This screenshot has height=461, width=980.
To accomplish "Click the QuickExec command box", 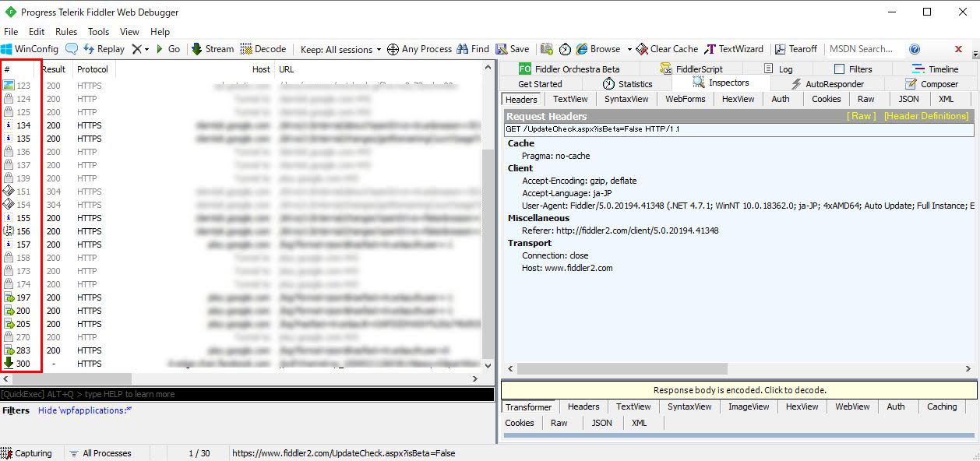I will click(247, 394).
